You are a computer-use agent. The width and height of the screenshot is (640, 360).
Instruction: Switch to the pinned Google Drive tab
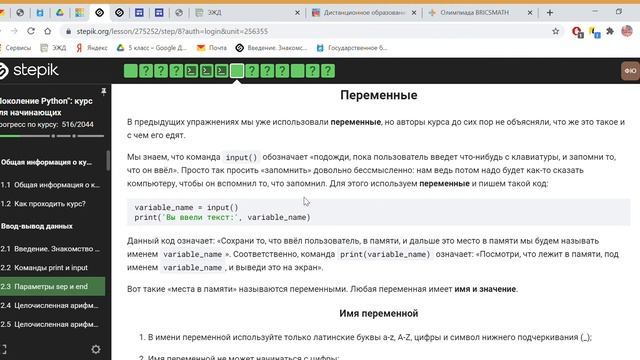60,13
